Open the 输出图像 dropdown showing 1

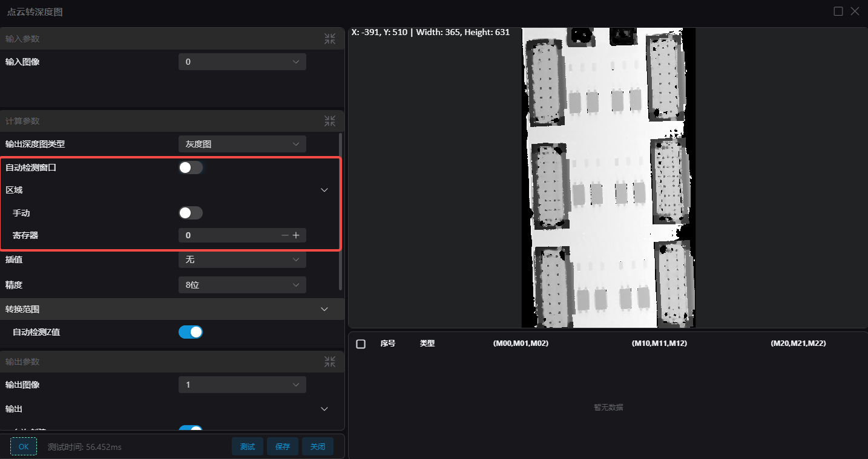click(242, 385)
